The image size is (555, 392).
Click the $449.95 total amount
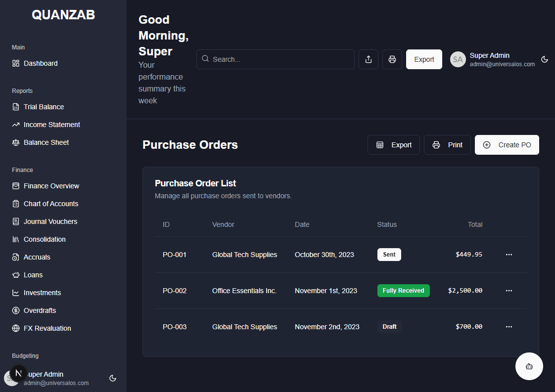pos(469,255)
